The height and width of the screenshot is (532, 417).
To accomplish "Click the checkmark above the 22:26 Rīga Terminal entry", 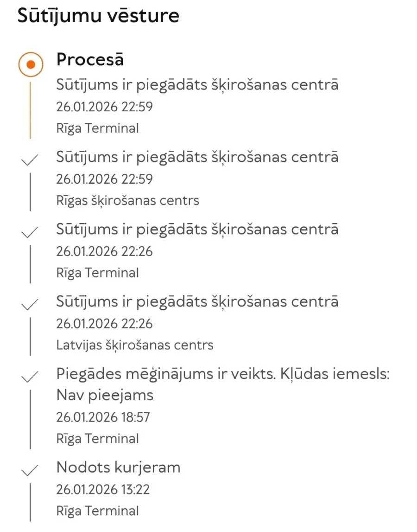I will (30, 232).
